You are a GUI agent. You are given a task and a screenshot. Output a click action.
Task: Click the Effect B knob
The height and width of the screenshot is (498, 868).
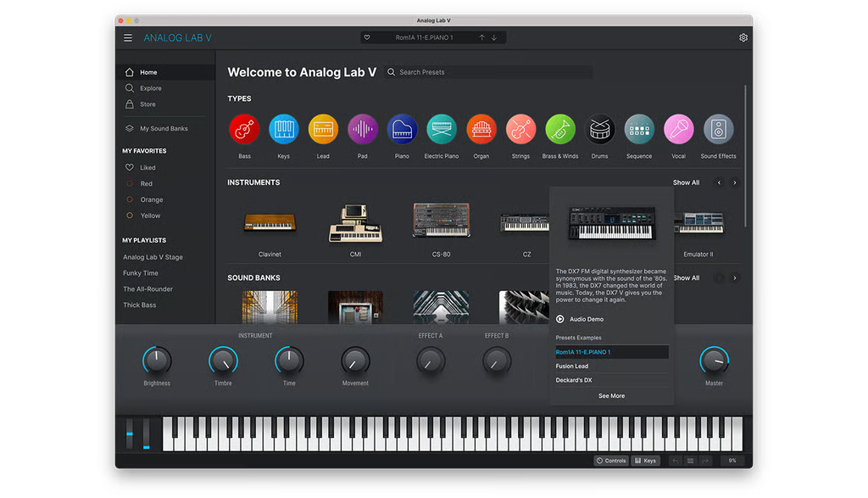click(x=497, y=361)
